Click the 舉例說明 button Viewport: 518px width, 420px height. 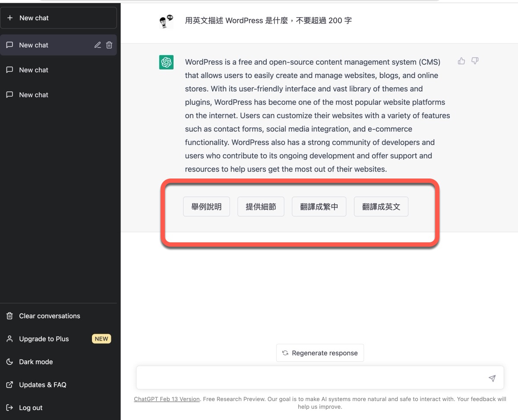tap(206, 207)
